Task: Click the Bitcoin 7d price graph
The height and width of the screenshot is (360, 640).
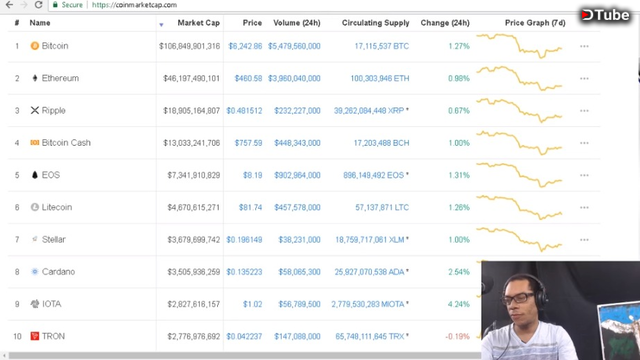Action: tap(519, 46)
